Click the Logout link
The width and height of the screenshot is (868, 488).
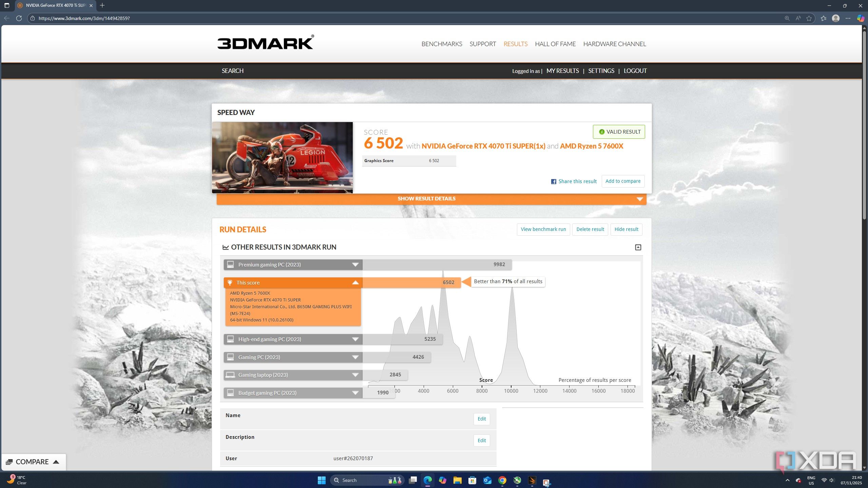pyautogui.click(x=635, y=71)
